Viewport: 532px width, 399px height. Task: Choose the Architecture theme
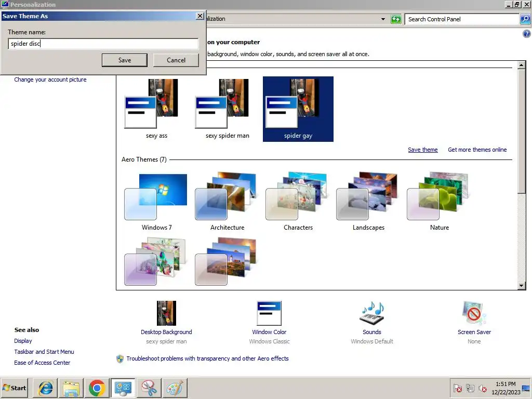[227, 202]
